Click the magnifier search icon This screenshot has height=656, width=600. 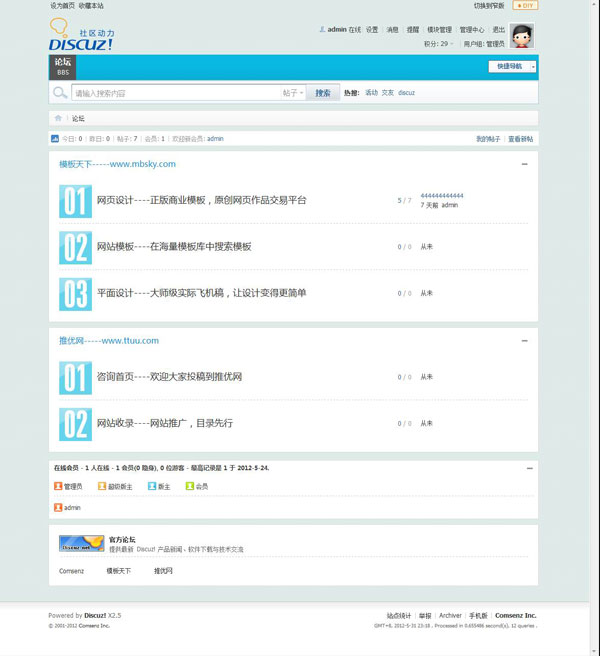coord(61,93)
